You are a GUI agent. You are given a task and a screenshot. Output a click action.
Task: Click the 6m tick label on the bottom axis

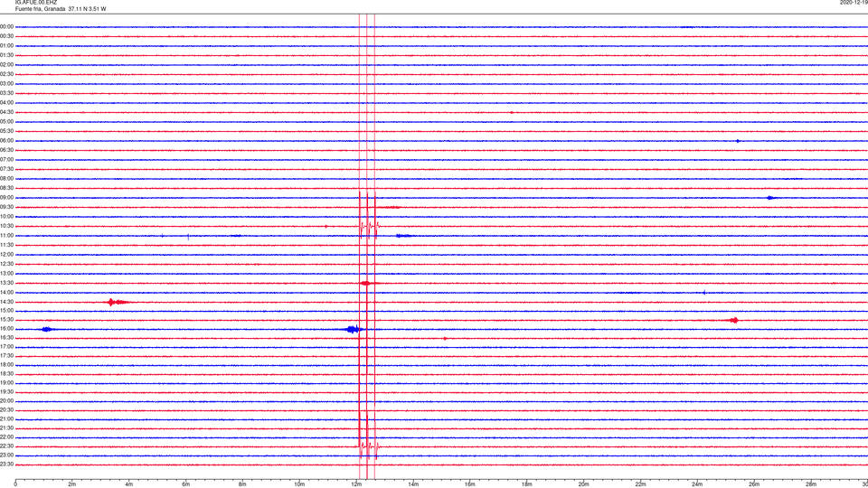[186, 484]
